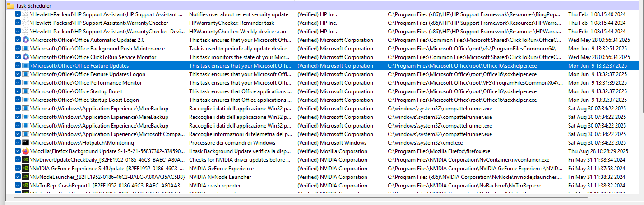Click the timestamp 'Fri May 31 11:37:58 2024'
Viewport: 644px width, 205px height.
pyautogui.click(x=597, y=169)
